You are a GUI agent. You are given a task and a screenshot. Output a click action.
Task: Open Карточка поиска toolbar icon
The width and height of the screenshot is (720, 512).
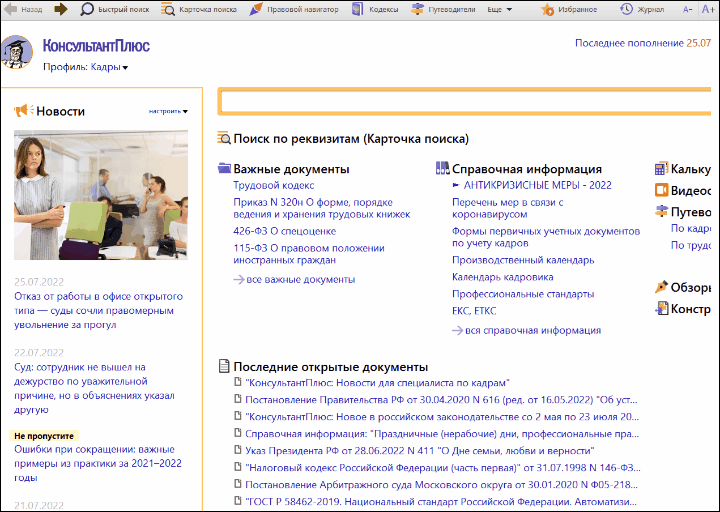pyautogui.click(x=168, y=9)
